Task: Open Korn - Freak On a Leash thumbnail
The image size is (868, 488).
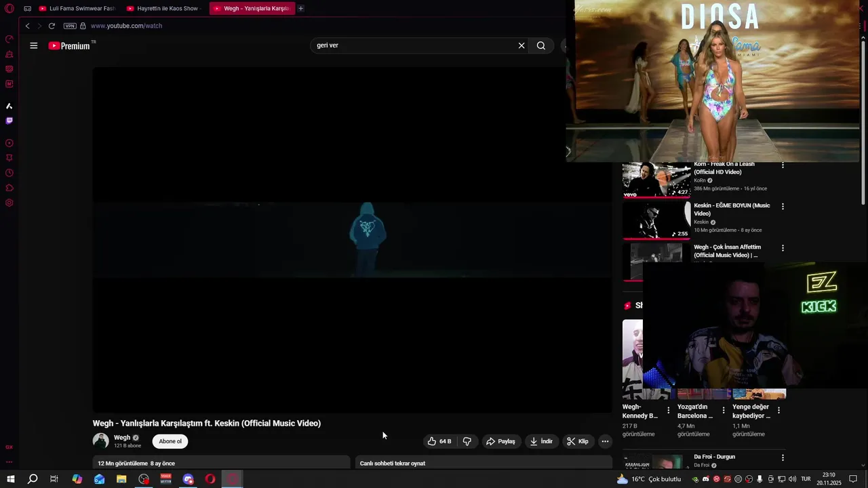Action: point(656,180)
